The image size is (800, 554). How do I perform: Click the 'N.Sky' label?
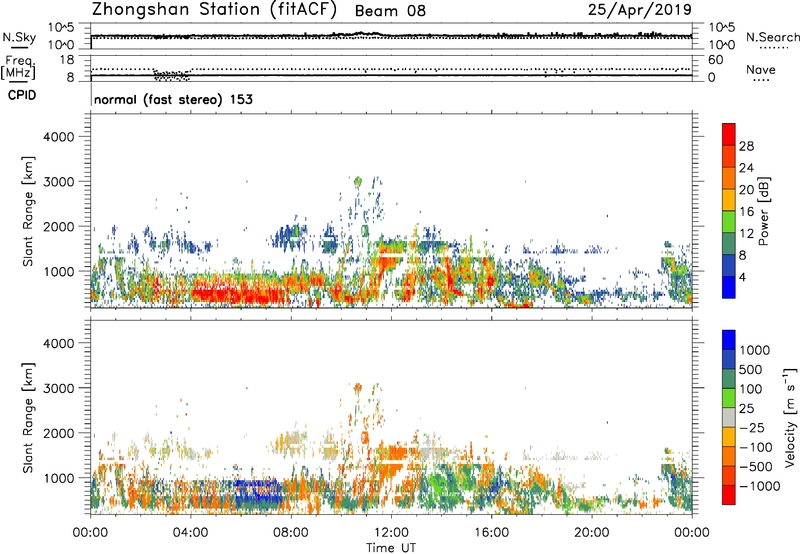[x=19, y=37]
